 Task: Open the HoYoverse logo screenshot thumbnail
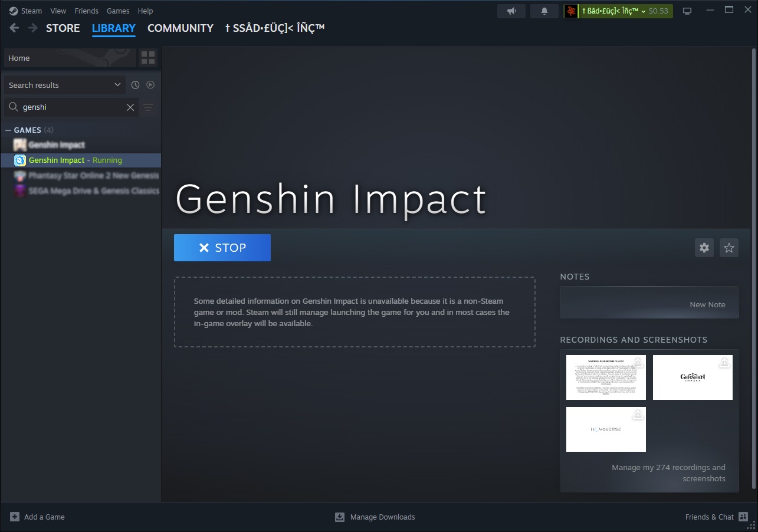(x=606, y=429)
